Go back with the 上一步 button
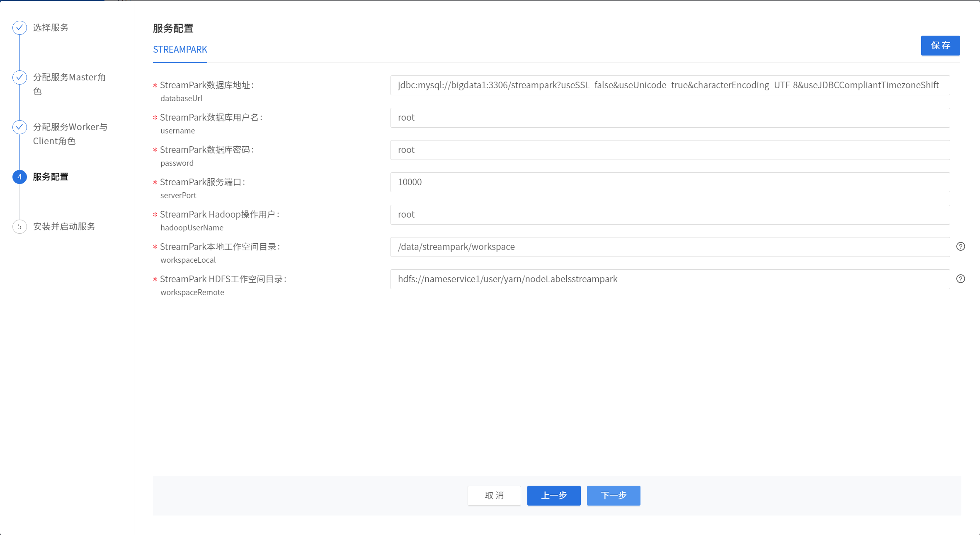The image size is (980, 535). (554, 495)
